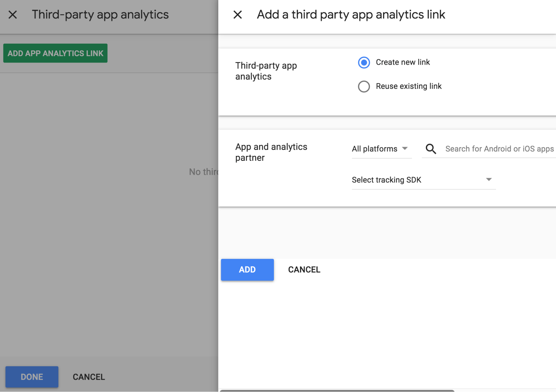Click the magnifier search icon
This screenshot has width=556, height=392.
pyautogui.click(x=431, y=149)
